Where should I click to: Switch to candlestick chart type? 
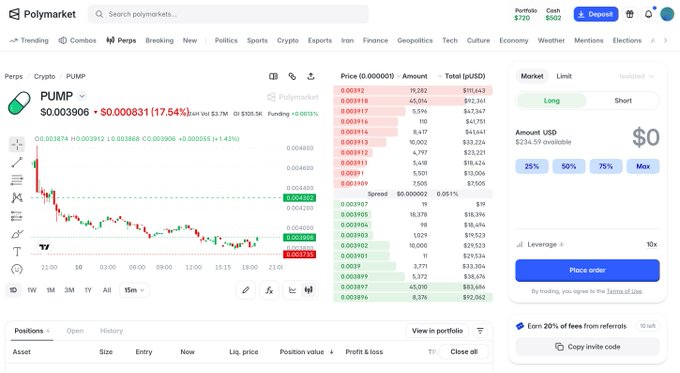pos(309,290)
